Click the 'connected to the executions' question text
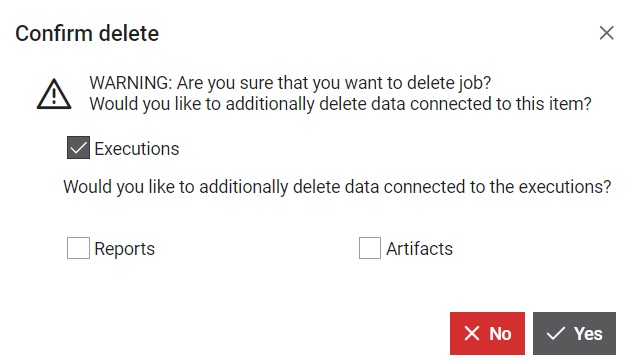638x362 pixels. (x=337, y=187)
